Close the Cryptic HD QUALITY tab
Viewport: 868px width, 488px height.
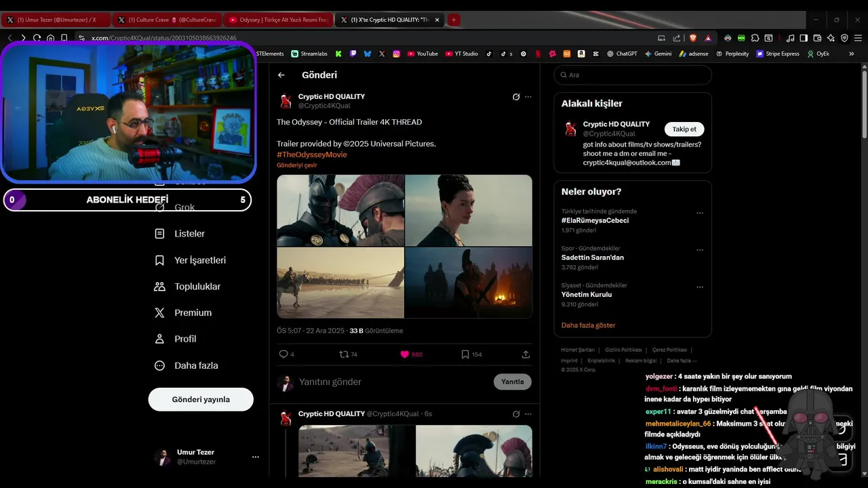[437, 20]
